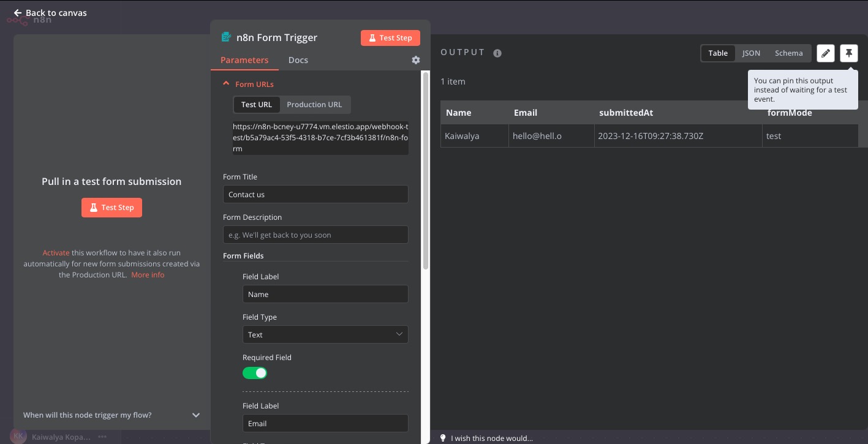Viewport: 868px width, 444px height.
Task: Click the KK user avatar
Action: 17,437
